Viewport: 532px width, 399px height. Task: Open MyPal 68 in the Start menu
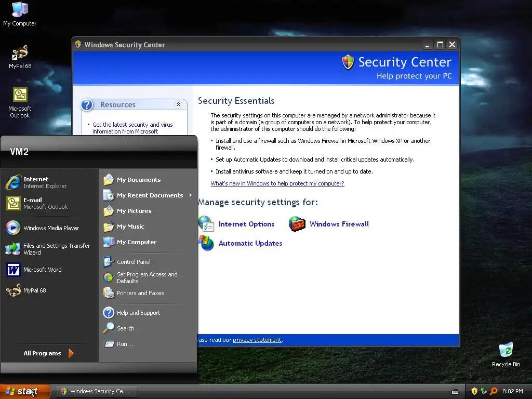click(26, 290)
